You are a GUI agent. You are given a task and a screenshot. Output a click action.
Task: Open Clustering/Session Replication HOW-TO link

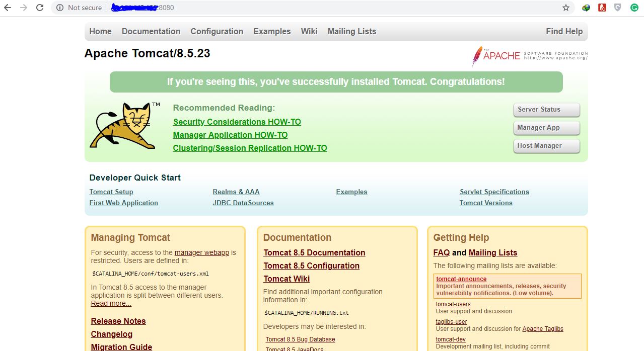[x=250, y=148]
